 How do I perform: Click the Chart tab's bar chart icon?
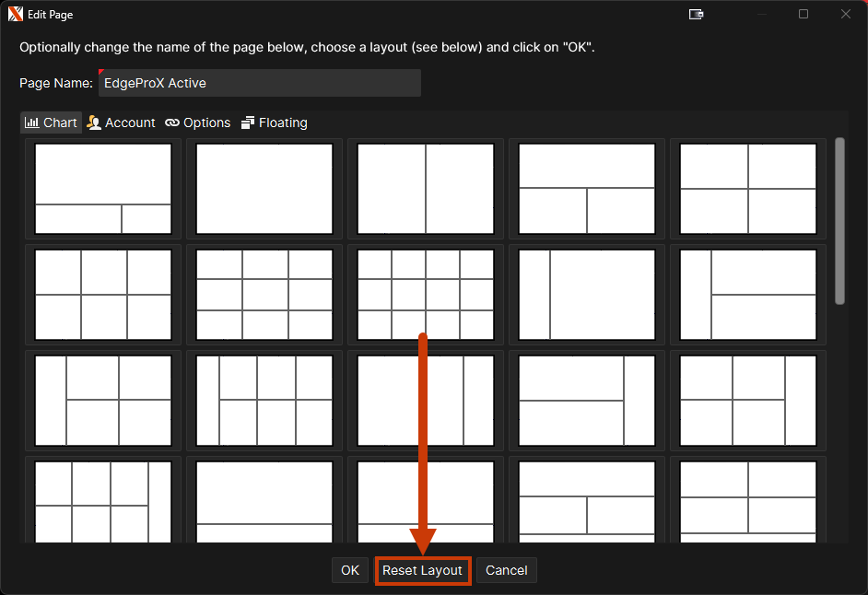tap(31, 122)
